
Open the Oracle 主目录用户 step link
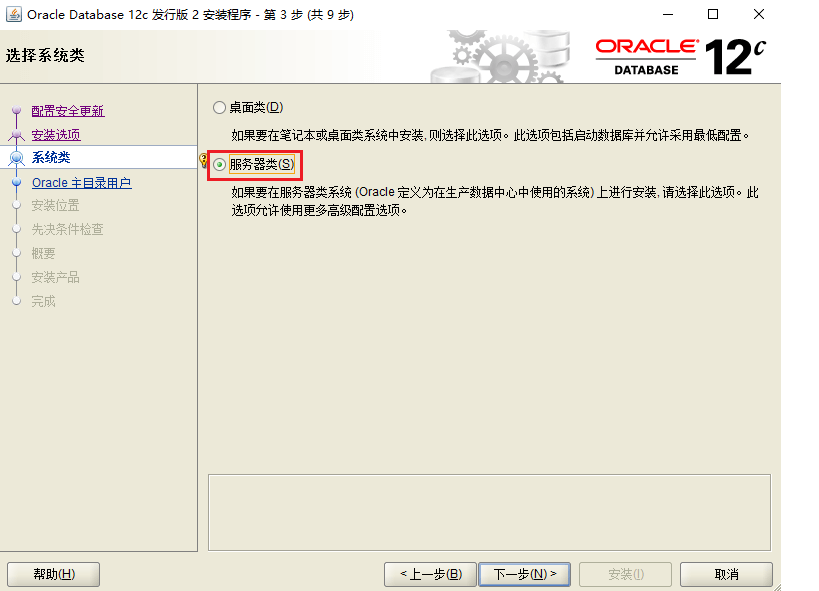(x=81, y=183)
